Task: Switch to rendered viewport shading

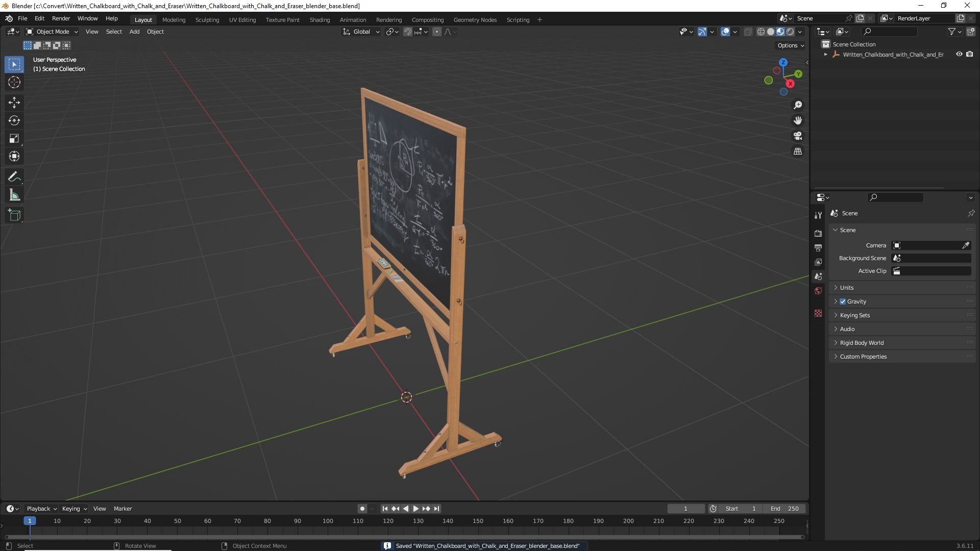Action: [x=790, y=32]
